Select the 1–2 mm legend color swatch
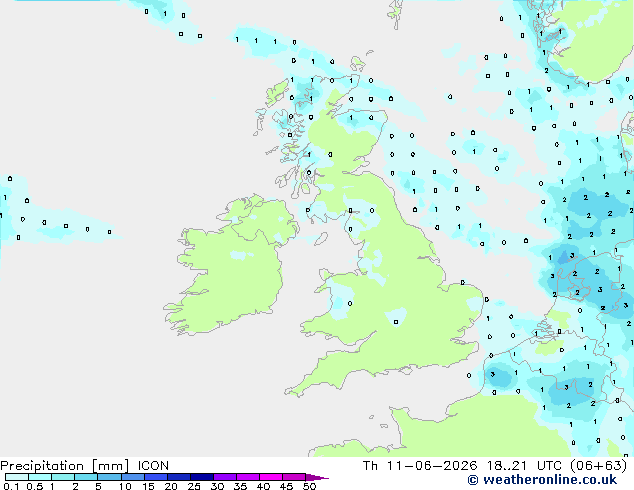This screenshot has height=490, width=634. [63, 477]
